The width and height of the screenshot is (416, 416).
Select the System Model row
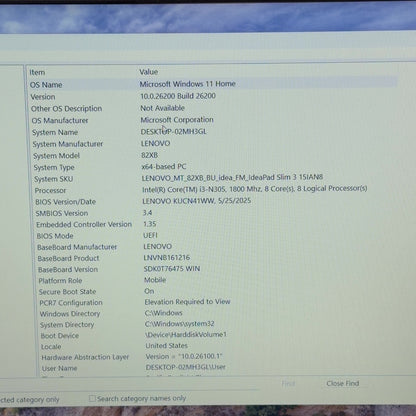coord(213,155)
